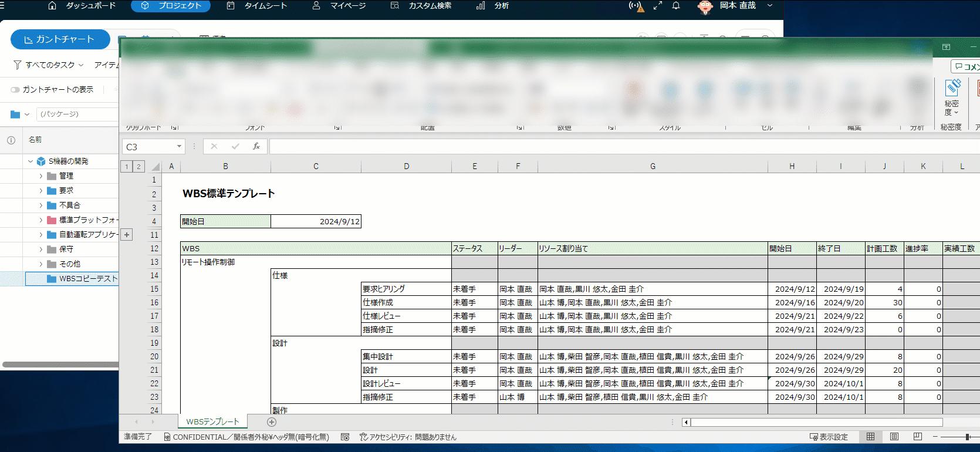Click the fullscreen expand arrows icon
This screenshot has height=452, width=980.
[x=657, y=6]
